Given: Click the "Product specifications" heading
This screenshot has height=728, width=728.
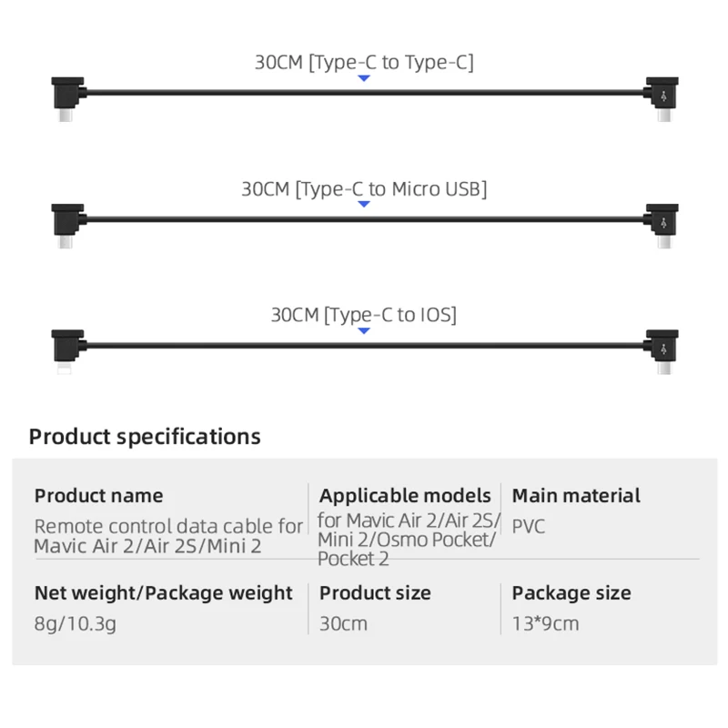Looking at the screenshot, I should [x=145, y=436].
